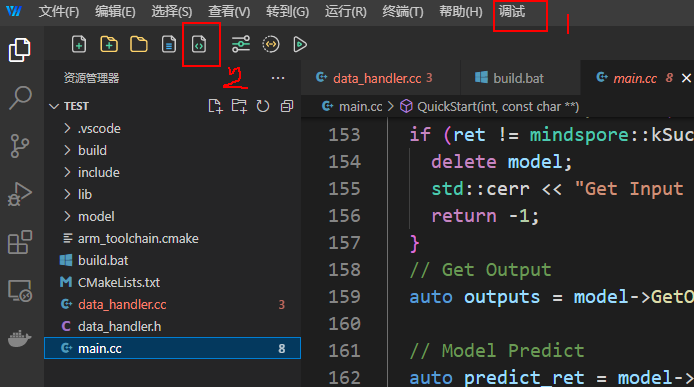
Task: Expand the lib folder
Action: point(67,194)
